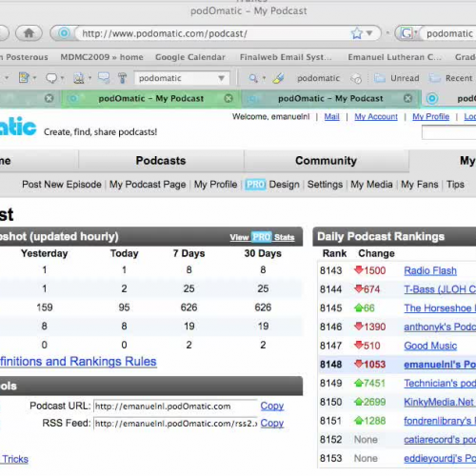Viewport: 476px width, 476px height.
Task: Open the MDMC2009 » home bookmark
Action: click(102, 57)
